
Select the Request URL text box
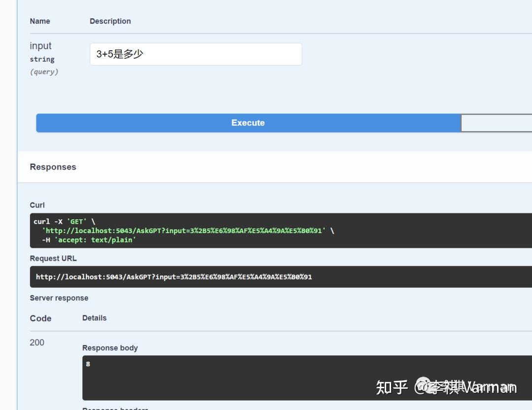[x=281, y=277]
